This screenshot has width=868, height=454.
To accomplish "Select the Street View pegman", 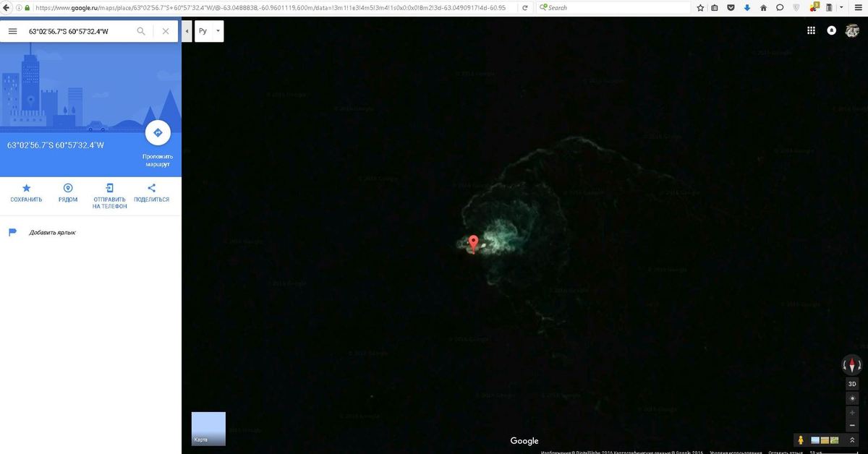I will click(801, 440).
